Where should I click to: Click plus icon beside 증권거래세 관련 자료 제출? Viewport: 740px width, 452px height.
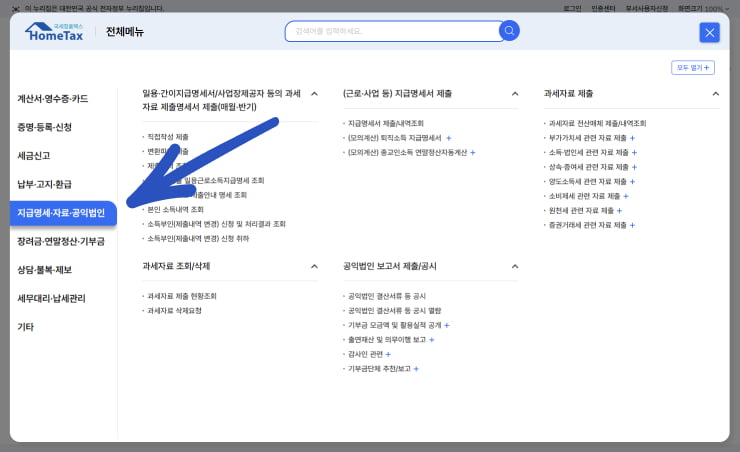(x=632, y=226)
